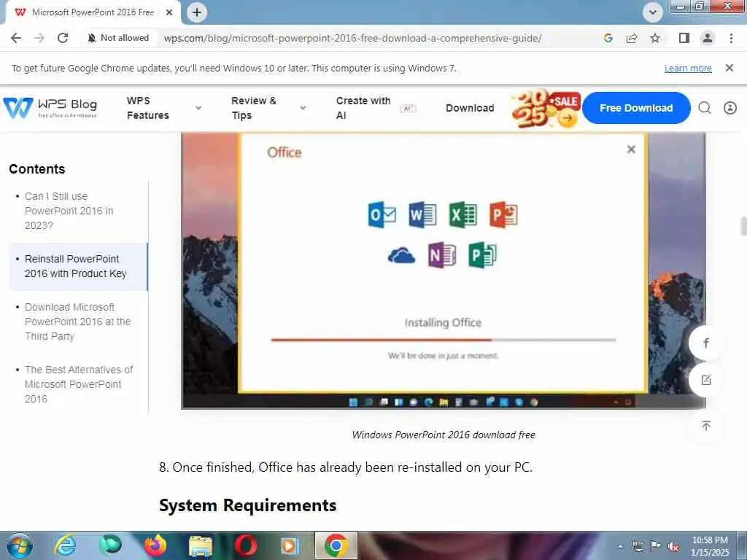The height and width of the screenshot is (560, 747).
Task: Click the page vertical scrollbar thumb
Action: coord(743,226)
